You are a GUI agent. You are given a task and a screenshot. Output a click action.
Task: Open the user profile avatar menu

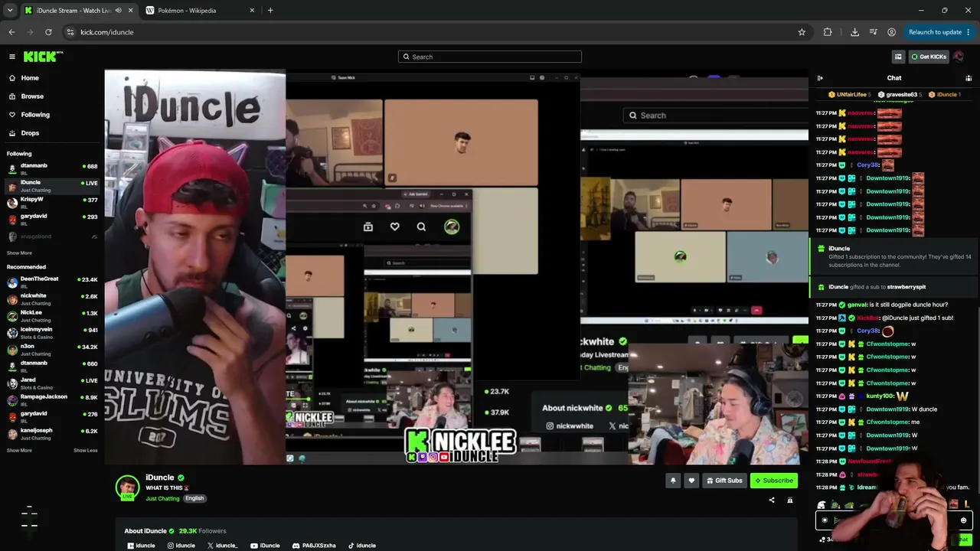(959, 57)
